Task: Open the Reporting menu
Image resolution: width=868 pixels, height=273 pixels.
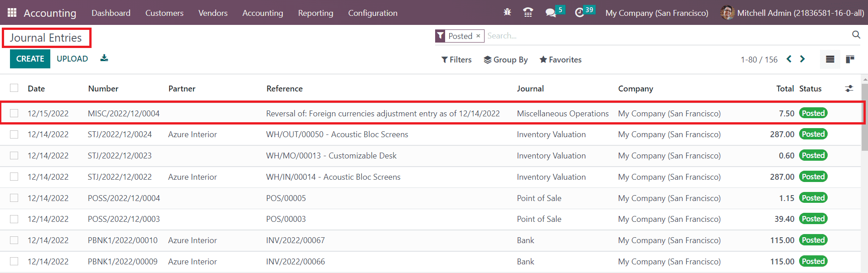Action: 315,13
